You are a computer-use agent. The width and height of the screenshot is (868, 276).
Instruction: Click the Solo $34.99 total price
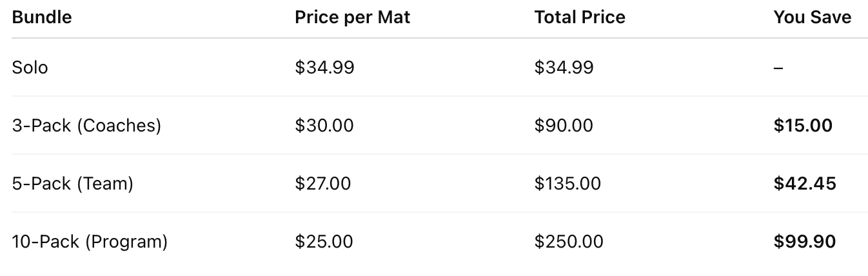point(564,67)
